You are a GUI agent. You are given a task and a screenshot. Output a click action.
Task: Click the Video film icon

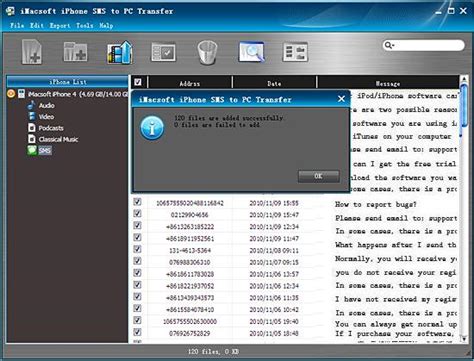click(x=32, y=116)
